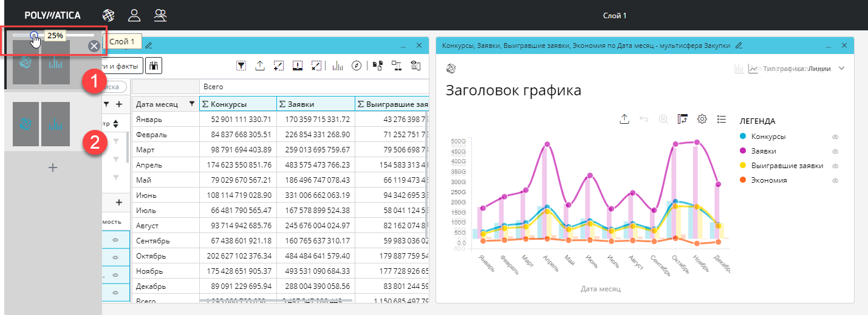Open the Дата месяц column filter arrow
868x315 pixels.
pyautogui.click(x=193, y=104)
